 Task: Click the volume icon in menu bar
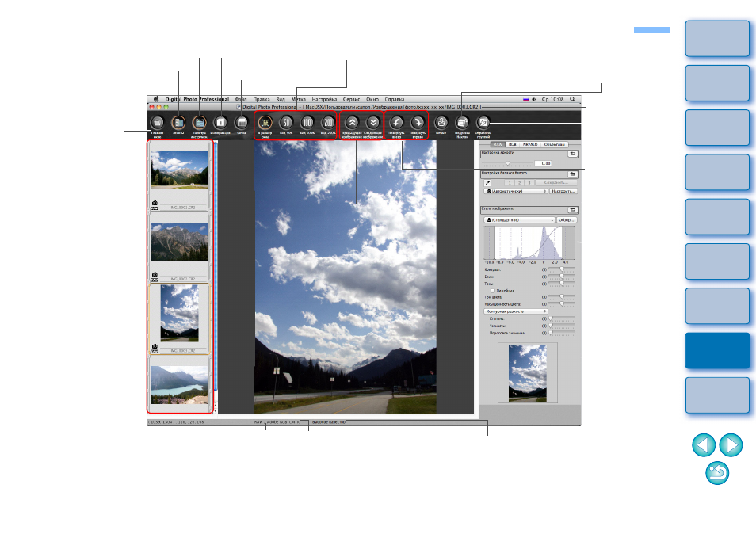[x=534, y=99]
